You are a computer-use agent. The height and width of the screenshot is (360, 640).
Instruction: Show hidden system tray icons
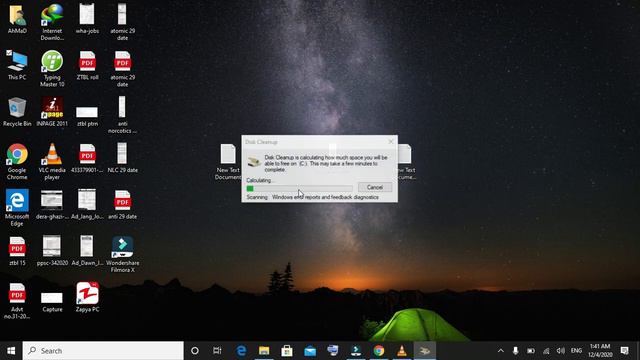click(500, 351)
